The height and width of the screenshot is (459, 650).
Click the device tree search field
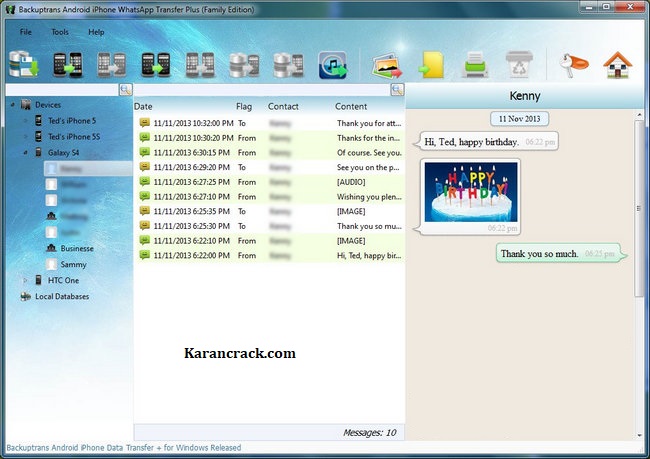(63, 90)
